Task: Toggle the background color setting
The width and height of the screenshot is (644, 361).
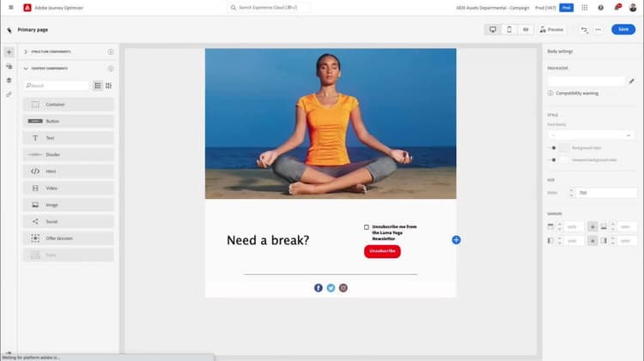Action: [552, 147]
